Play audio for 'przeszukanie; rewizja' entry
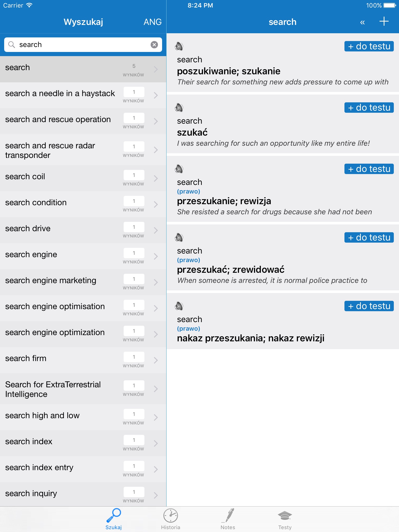Image resolution: width=399 pixels, height=532 pixels. click(x=179, y=169)
